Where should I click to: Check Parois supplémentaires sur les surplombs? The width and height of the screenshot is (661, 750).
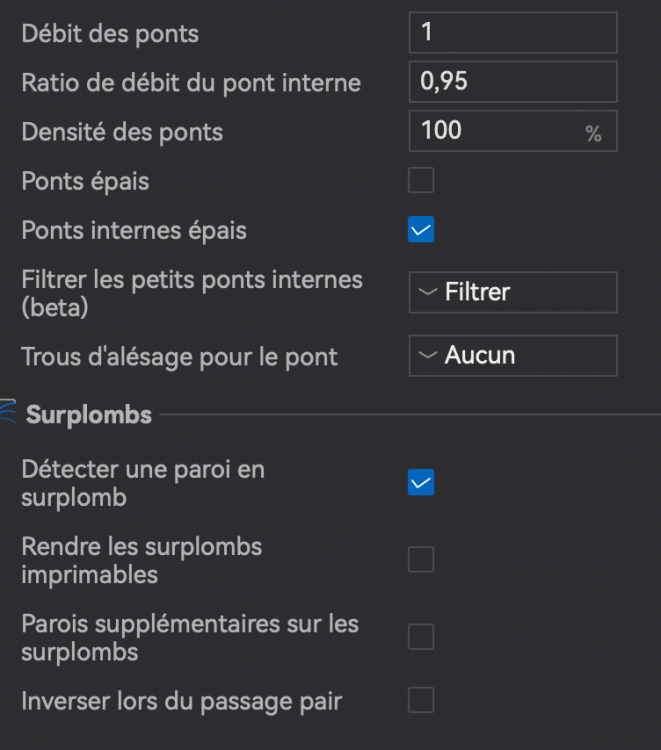pyautogui.click(x=421, y=637)
